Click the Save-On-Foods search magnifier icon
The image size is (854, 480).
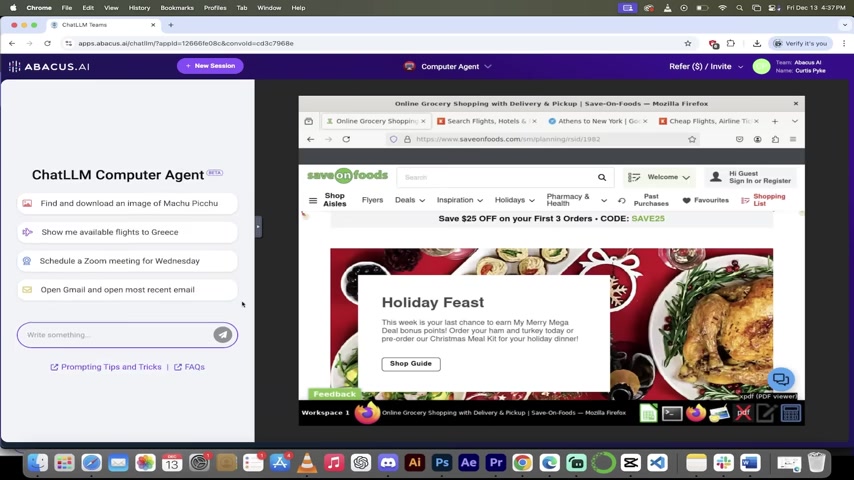coord(602,178)
